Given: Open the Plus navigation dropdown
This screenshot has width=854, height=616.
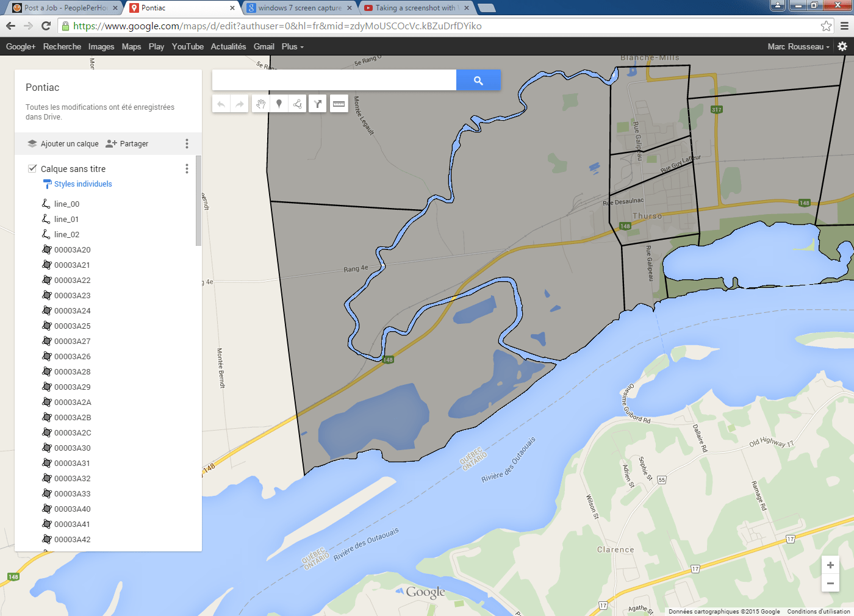Looking at the screenshot, I should [x=292, y=46].
